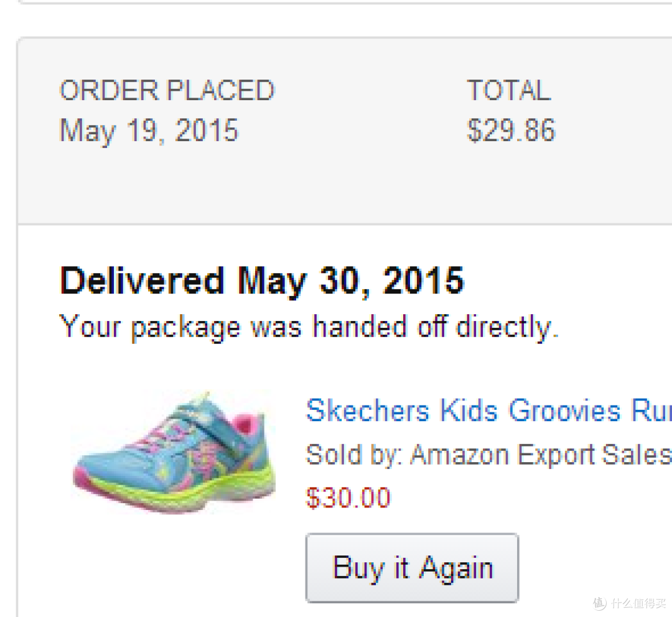The width and height of the screenshot is (672, 617).
Task: Click the word Amazon in seller line
Action: 459,454
